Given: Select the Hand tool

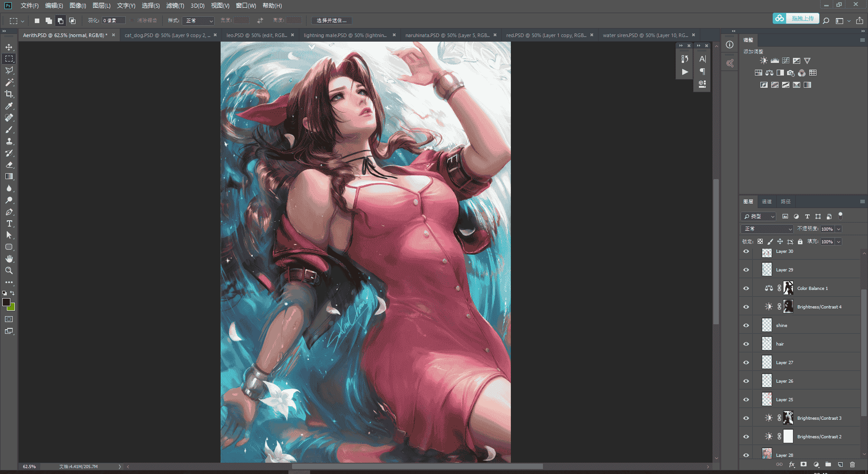Looking at the screenshot, I should (9, 259).
